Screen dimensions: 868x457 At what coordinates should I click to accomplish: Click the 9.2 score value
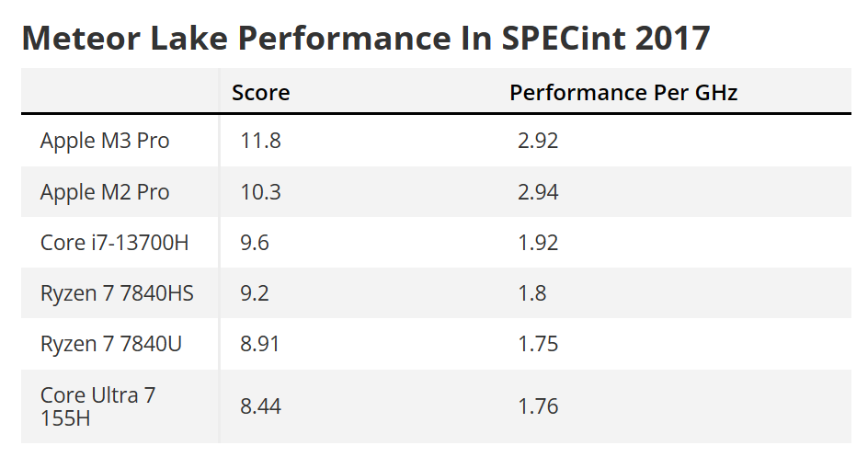tap(255, 293)
